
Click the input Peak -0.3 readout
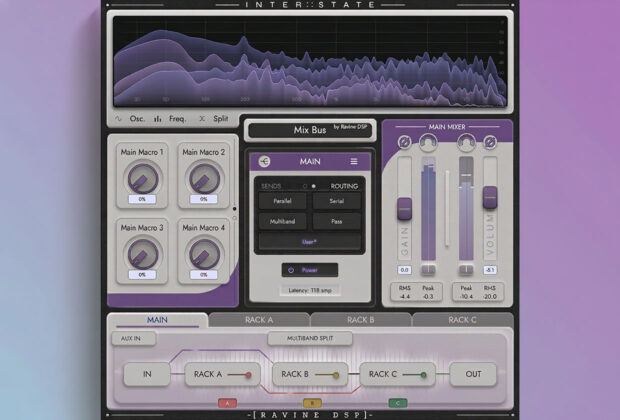(x=428, y=292)
